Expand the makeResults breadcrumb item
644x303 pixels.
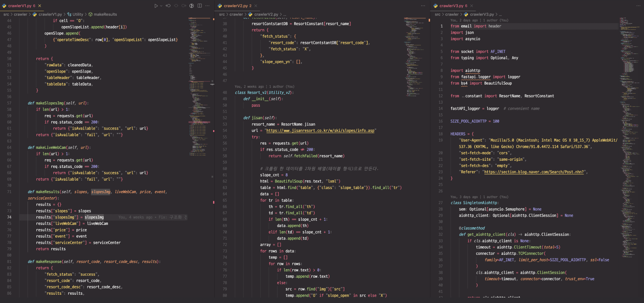pos(105,14)
